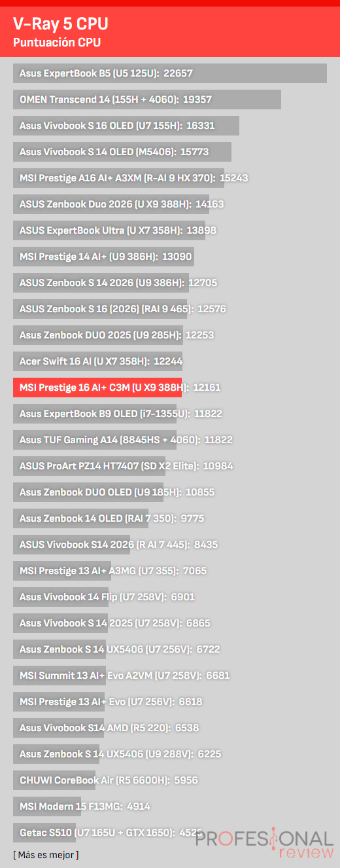
Task: Select the MSI Prestige 13 AI+ A3MG bar
Action: (x=62, y=571)
